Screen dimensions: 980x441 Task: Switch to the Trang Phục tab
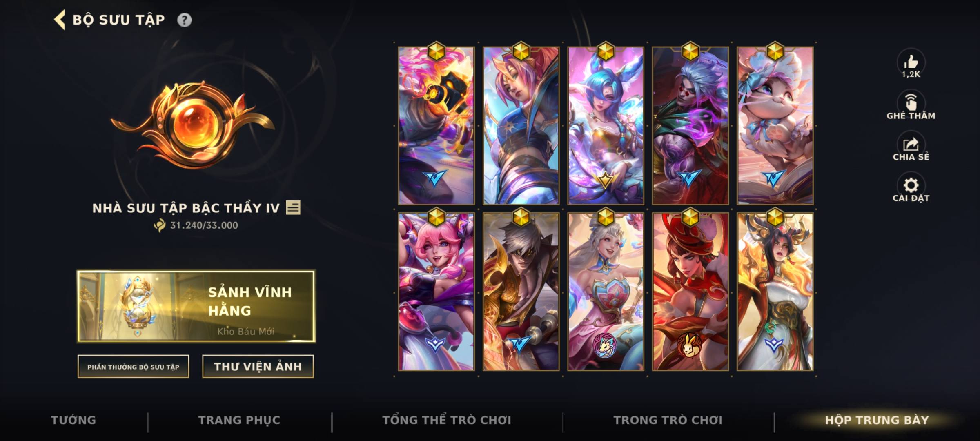239,420
